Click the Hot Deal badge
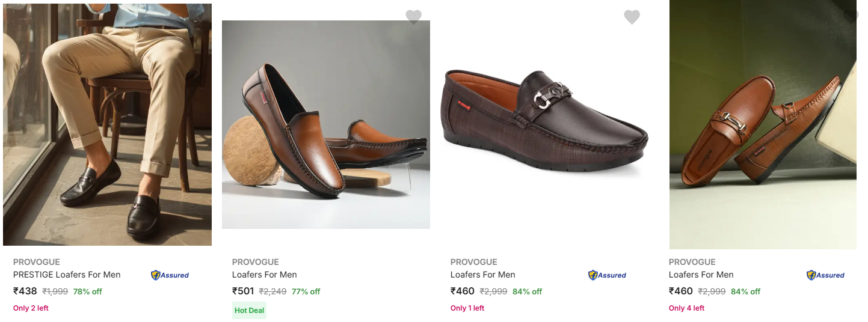This screenshot has height=322, width=868. pyautogui.click(x=249, y=311)
